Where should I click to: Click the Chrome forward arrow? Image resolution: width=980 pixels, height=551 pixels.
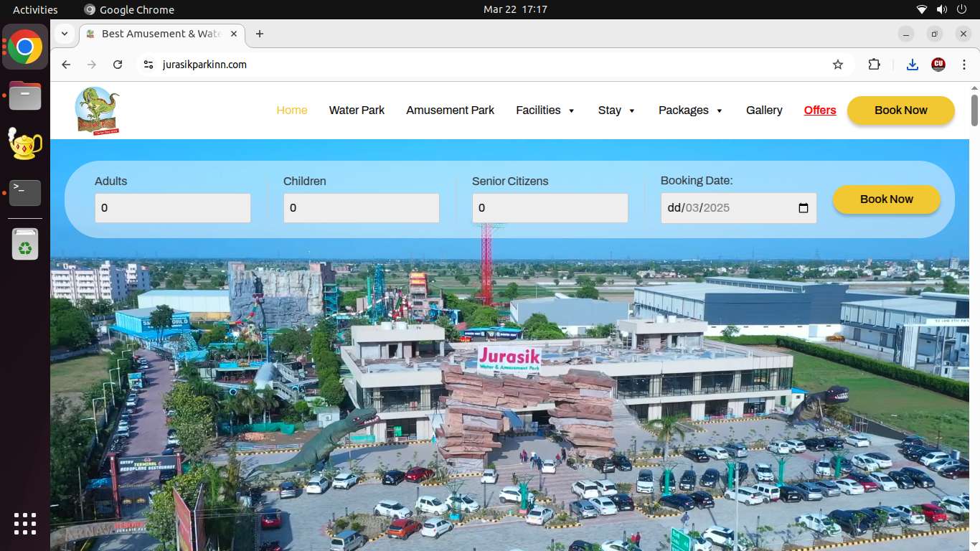pos(92,65)
